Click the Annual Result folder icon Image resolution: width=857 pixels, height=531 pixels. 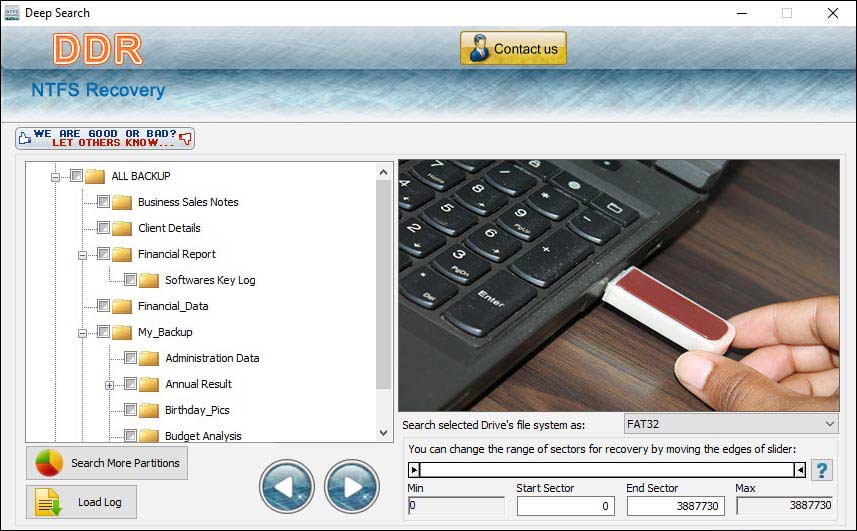(149, 384)
